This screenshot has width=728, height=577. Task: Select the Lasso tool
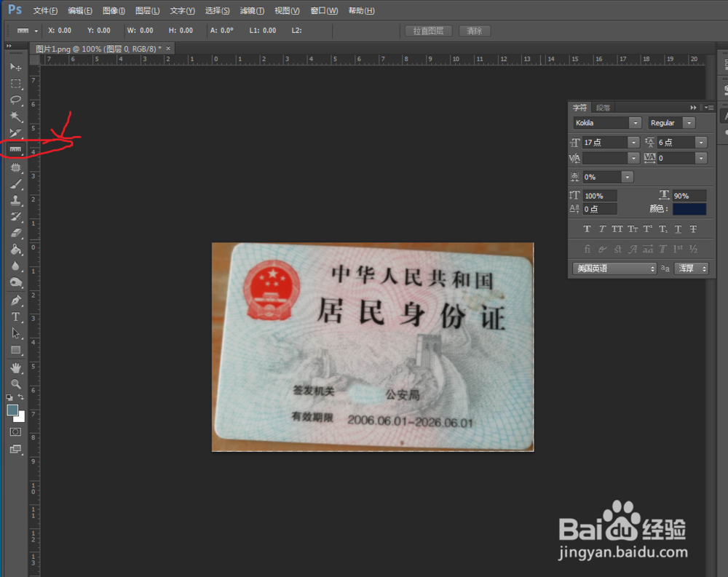[16, 100]
